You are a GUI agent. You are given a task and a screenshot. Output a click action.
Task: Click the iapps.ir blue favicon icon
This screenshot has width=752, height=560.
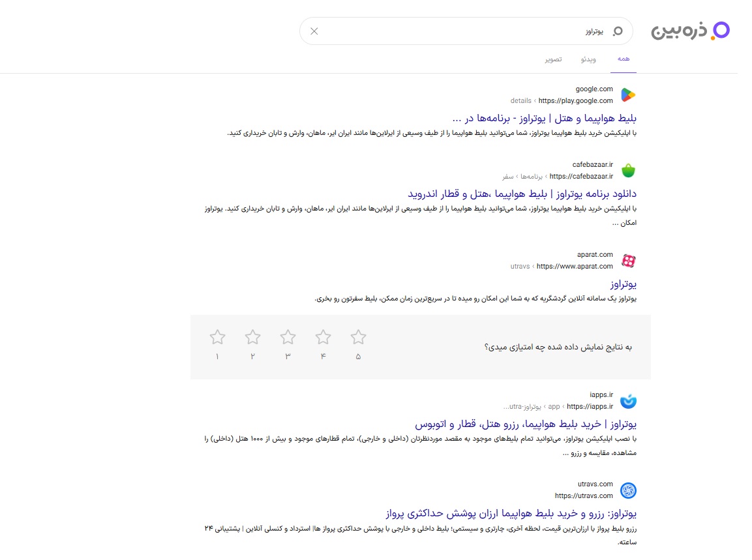(628, 401)
